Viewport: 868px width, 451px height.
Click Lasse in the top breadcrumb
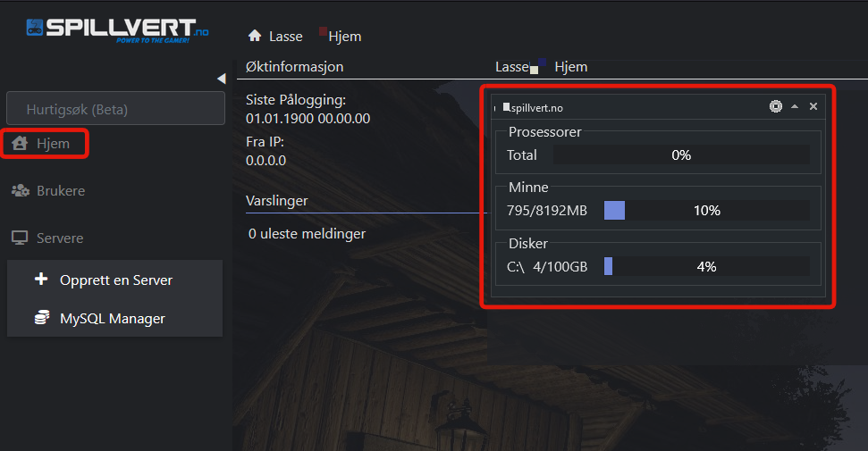tap(286, 37)
